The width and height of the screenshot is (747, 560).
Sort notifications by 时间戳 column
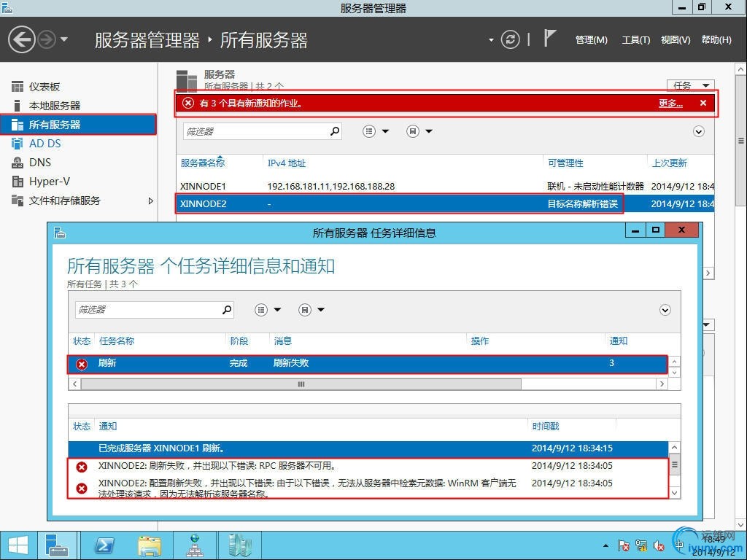[546, 426]
